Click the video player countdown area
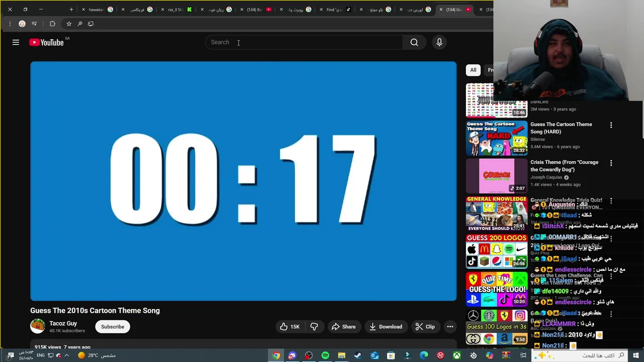The image size is (644, 362). pos(244,181)
